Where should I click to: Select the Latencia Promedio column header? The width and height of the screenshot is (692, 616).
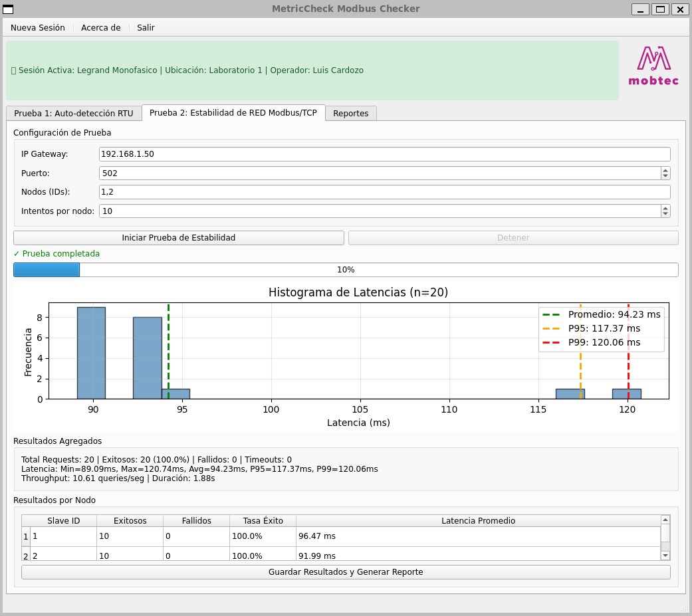pos(478,521)
